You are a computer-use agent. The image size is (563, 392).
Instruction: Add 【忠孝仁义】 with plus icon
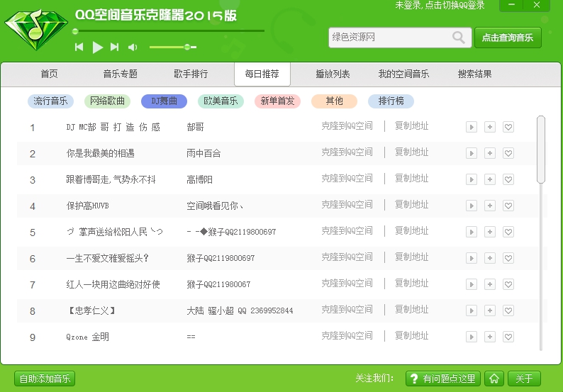coord(490,310)
